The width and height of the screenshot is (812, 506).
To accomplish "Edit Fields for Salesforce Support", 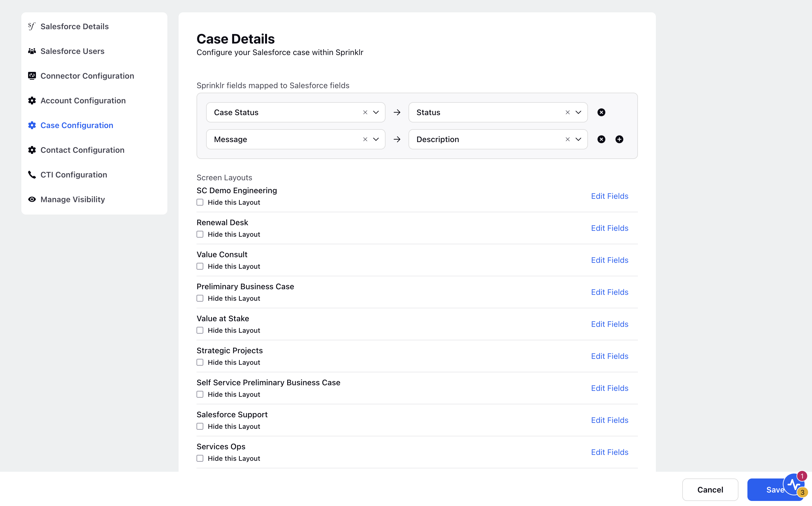I will (x=610, y=420).
